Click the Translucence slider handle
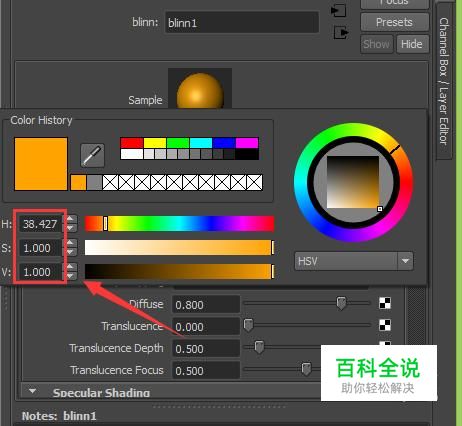The image size is (462, 426). click(248, 325)
